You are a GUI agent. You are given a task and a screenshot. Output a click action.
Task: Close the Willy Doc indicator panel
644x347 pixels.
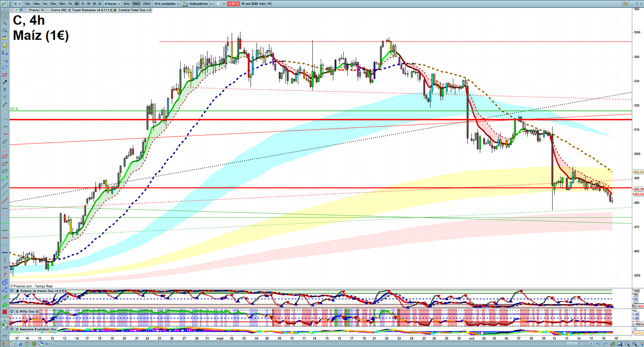12,312
